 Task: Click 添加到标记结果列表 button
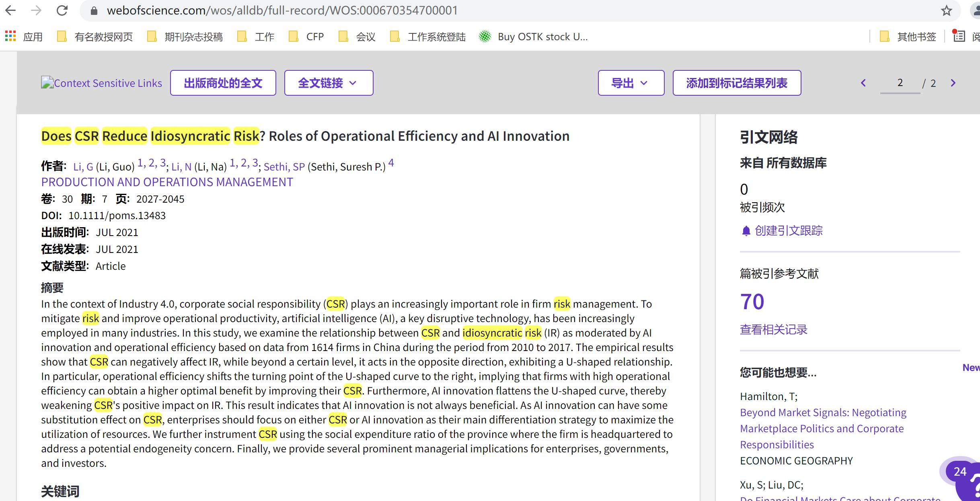[x=736, y=83]
